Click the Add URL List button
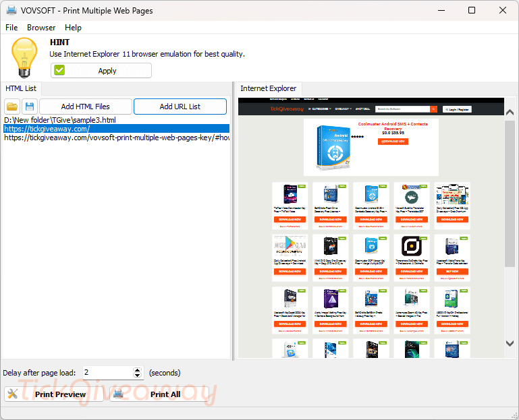Screen dimensions: 519x420 click(x=180, y=107)
